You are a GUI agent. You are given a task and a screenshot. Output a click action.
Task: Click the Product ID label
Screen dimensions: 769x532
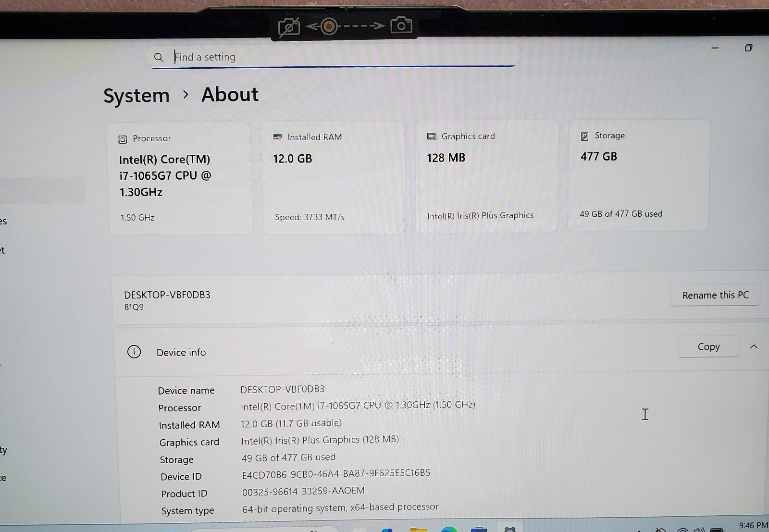184,494
